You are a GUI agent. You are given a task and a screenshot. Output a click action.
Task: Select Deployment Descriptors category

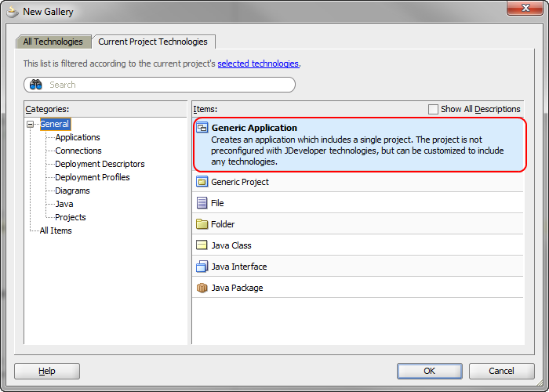pyautogui.click(x=100, y=164)
